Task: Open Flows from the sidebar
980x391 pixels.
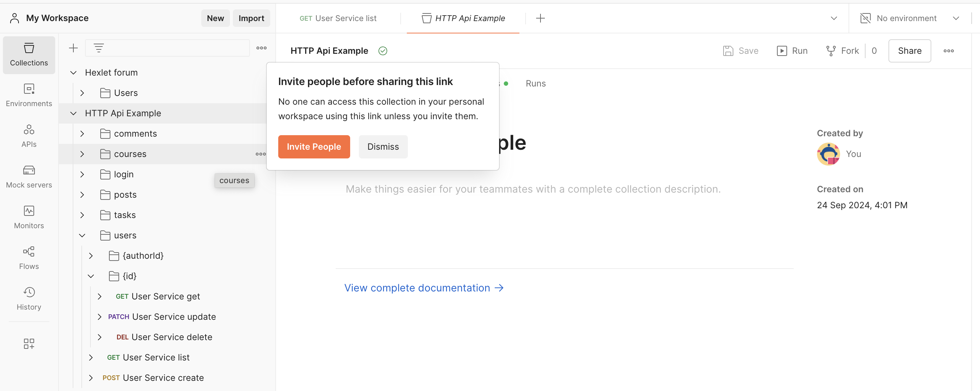Action: 29,258
